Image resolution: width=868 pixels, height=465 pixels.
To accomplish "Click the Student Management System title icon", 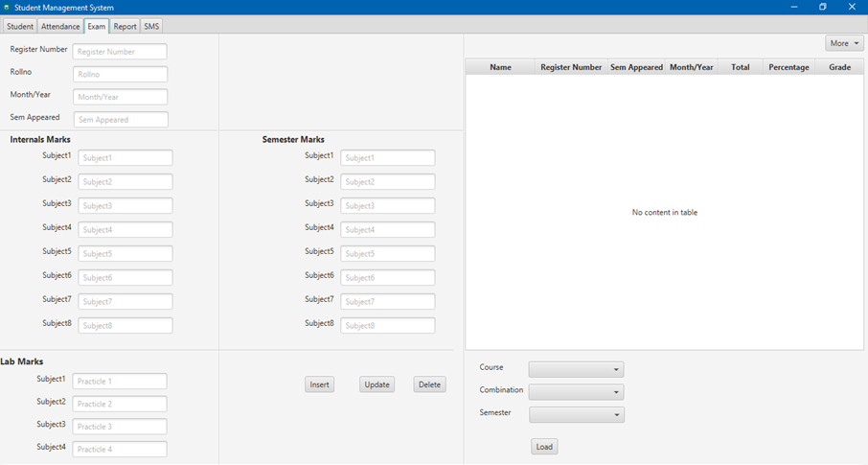I will (7, 8).
